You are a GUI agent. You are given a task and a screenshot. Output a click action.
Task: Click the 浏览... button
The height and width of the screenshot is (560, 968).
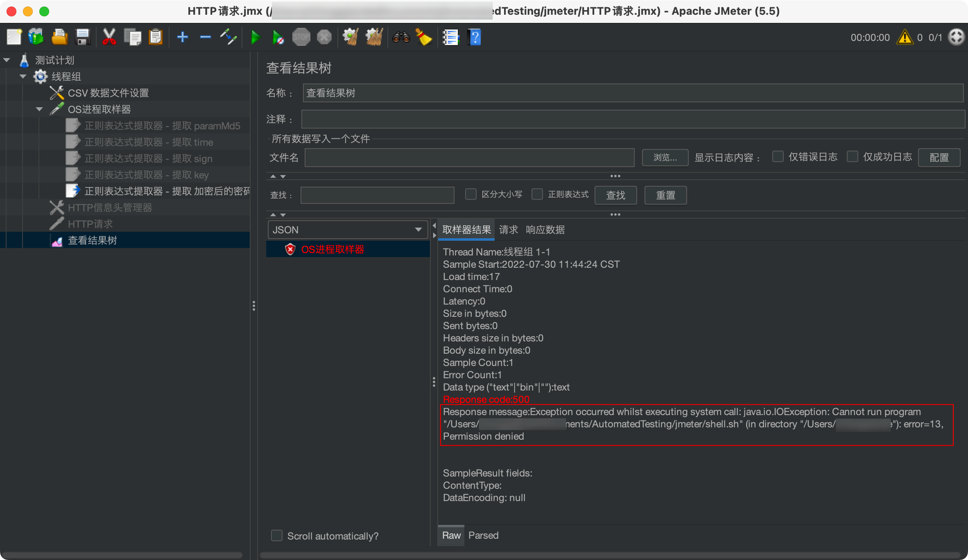(665, 158)
